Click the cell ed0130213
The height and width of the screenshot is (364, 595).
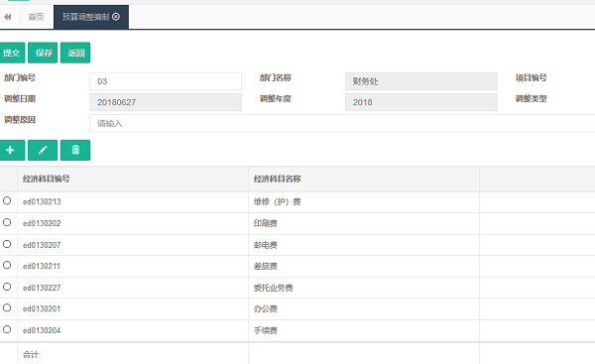tap(133, 202)
